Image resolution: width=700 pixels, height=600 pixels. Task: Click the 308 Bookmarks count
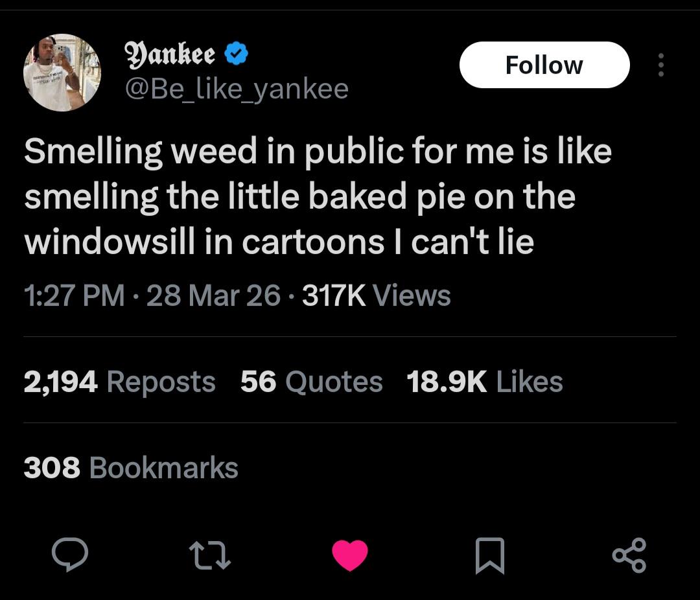point(131,468)
